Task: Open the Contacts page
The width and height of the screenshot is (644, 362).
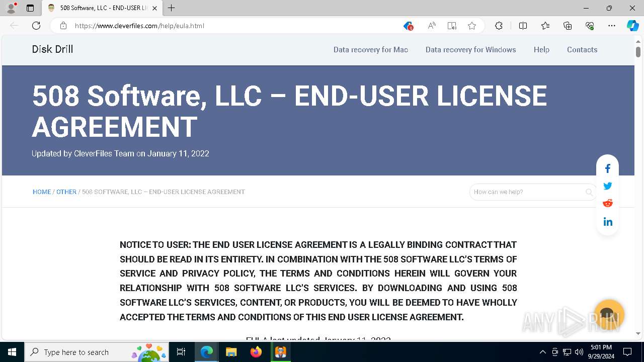Action: [582, 50]
